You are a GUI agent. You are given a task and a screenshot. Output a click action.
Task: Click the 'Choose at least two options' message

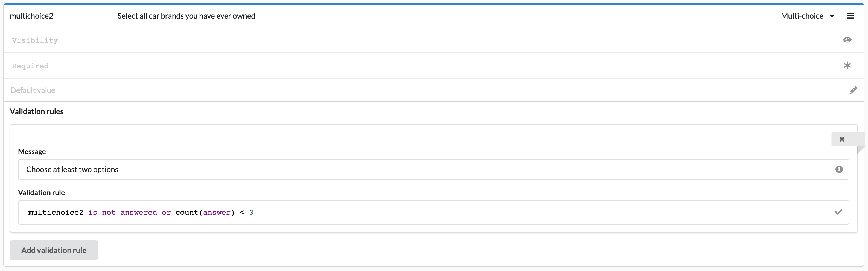point(72,169)
